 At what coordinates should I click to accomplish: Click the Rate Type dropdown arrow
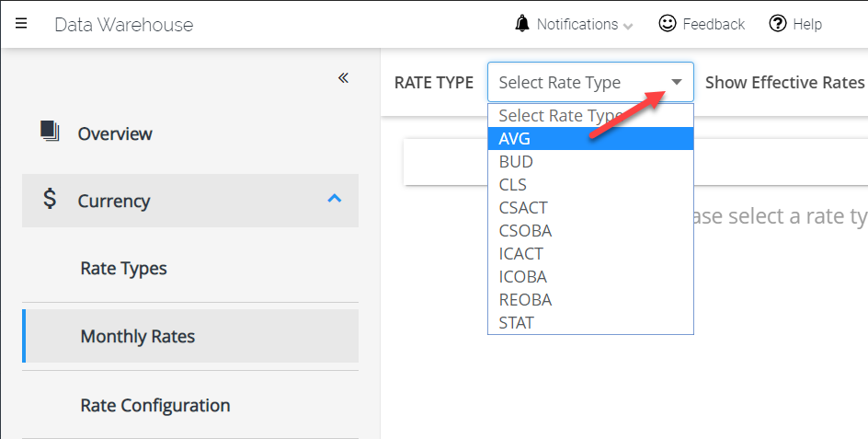point(677,82)
